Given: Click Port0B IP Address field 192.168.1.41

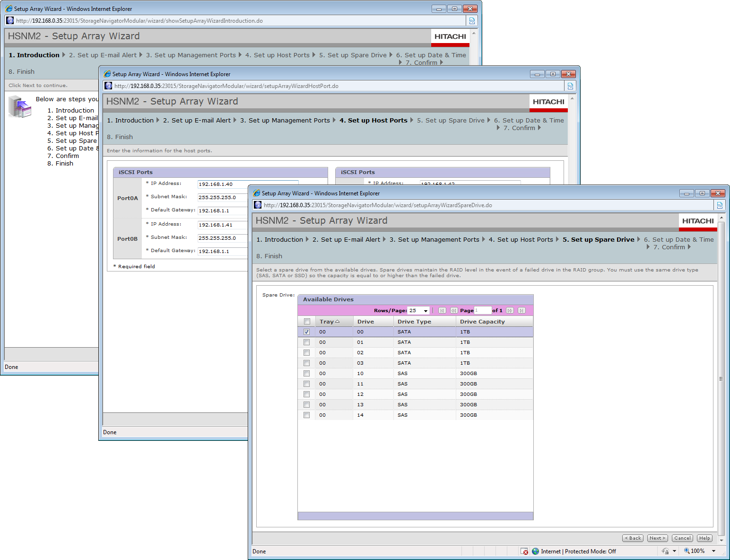Looking at the screenshot, I should [223, 225].
